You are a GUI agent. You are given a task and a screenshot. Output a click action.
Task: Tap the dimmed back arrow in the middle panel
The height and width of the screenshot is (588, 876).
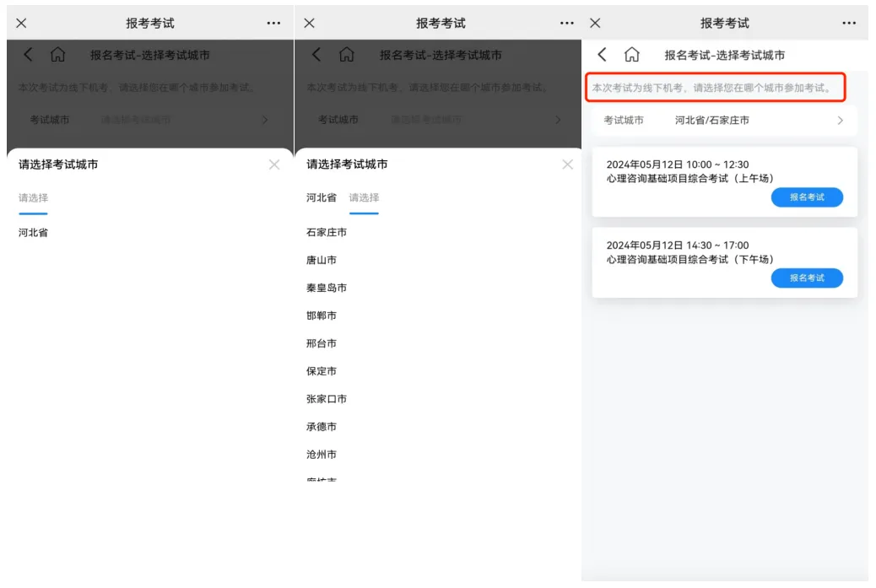[316, 55]
